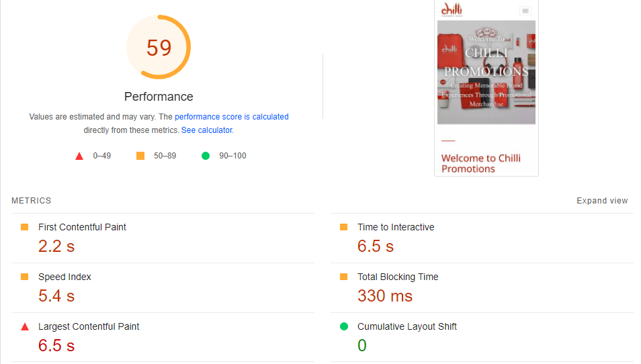The width and height of the screenshot is (641, 364).
Task: Click the green circle beside Cumulative Layout Shift
Action: click(344, 326)
